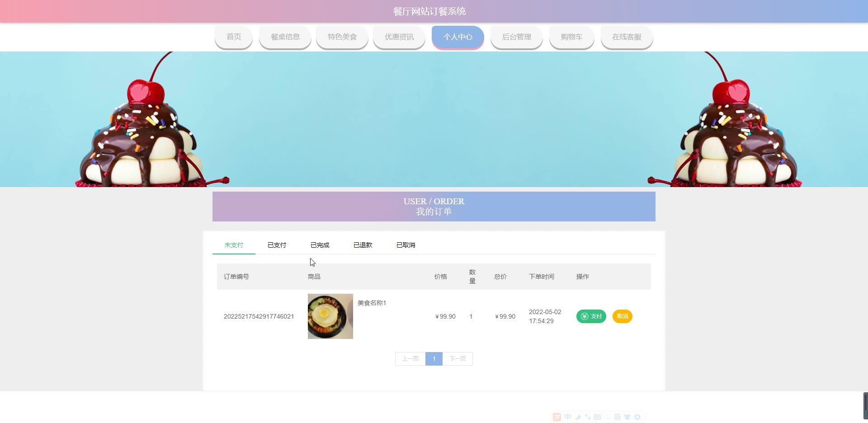Switch 简 simplified/traditional in the IME bar

(617, 417)
